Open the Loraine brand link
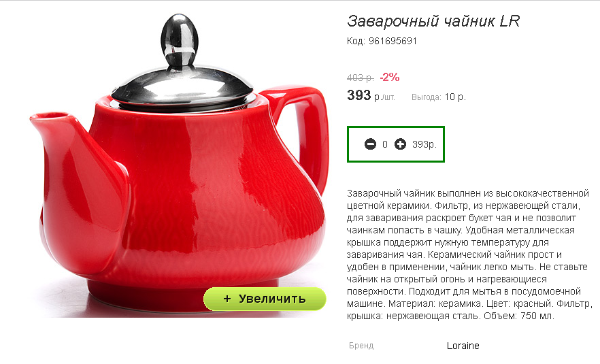Viewport: 600px width, 364px height. point(463,346)
